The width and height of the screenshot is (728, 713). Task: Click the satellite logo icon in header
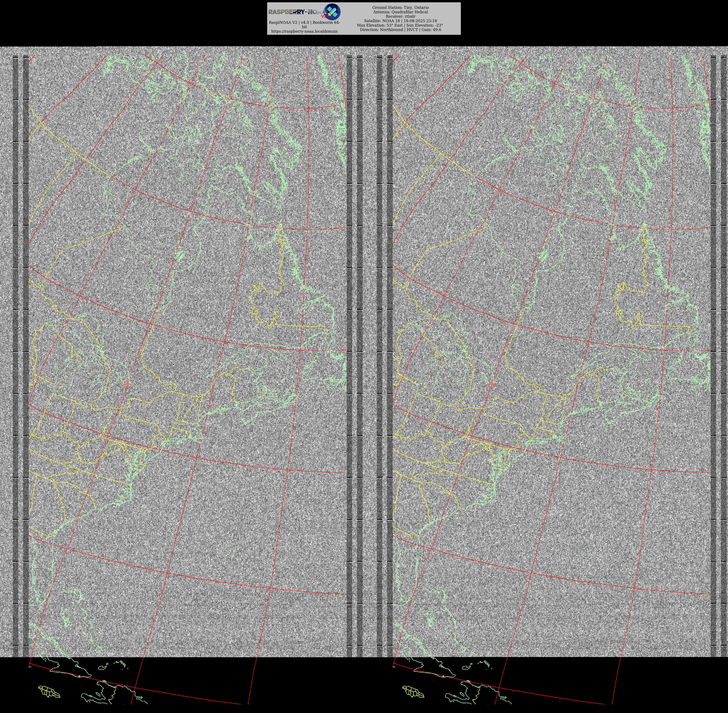pyautogui.click(x=332, y=12)
